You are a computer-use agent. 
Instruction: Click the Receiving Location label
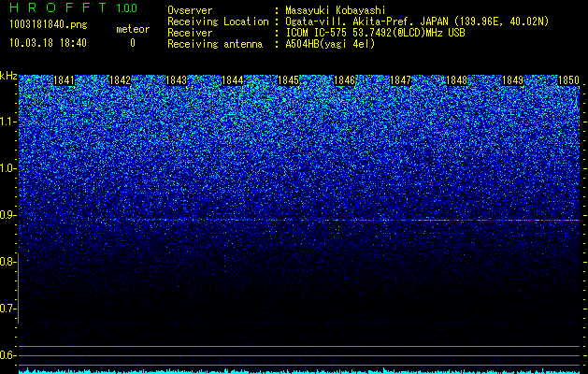[x=218, y=22]
